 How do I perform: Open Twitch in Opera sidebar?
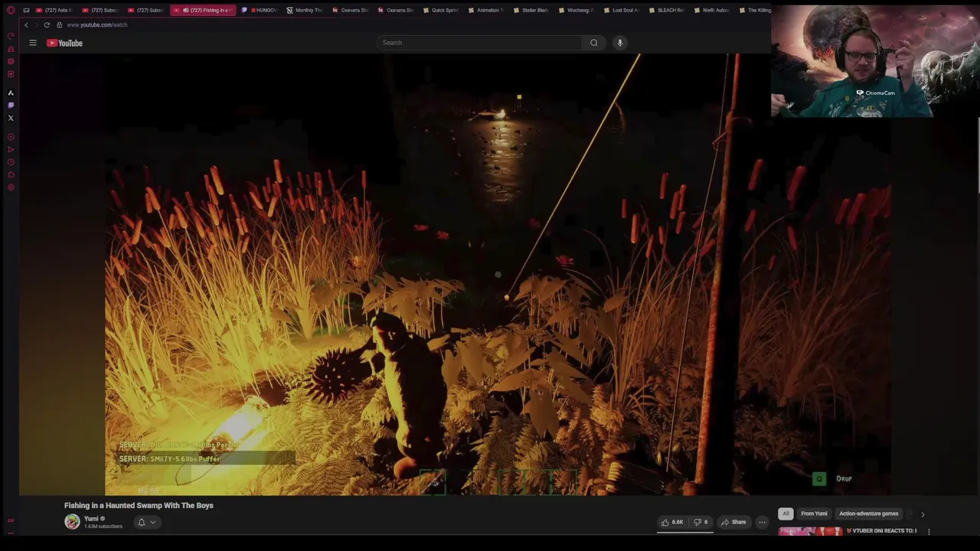tap(11, 105)
